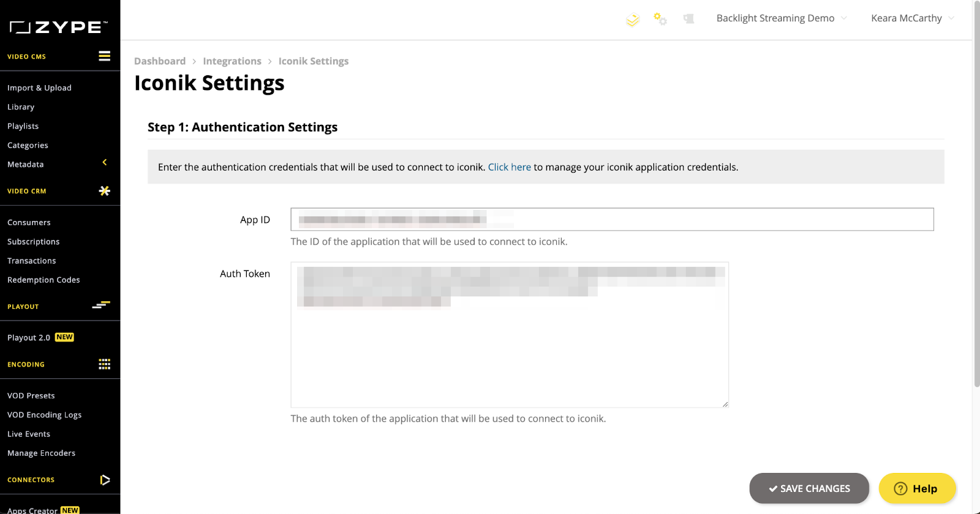The height and width of the screenshot is (514, 980).
Task: Focus the App ID input field
Action: pos(612,219)
